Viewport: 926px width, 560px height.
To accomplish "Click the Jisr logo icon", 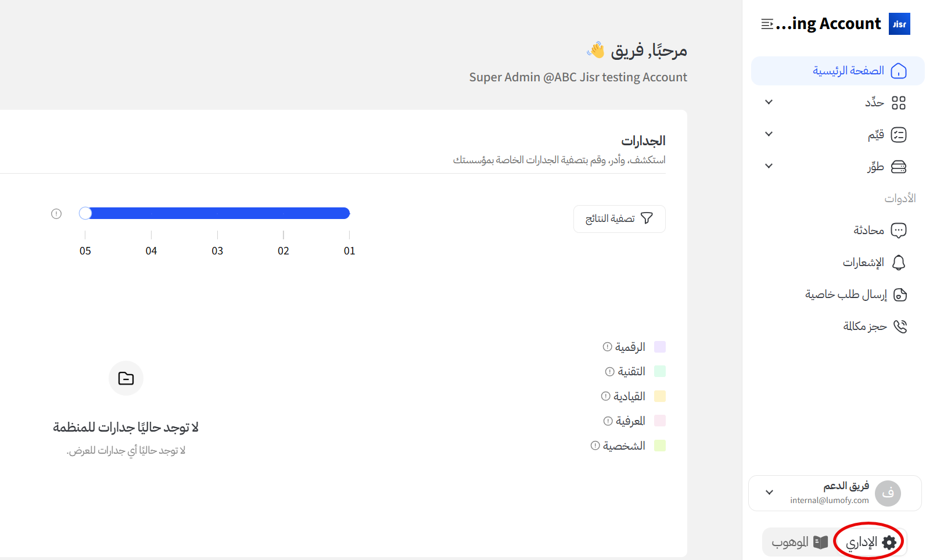I will tap(899, 24).
